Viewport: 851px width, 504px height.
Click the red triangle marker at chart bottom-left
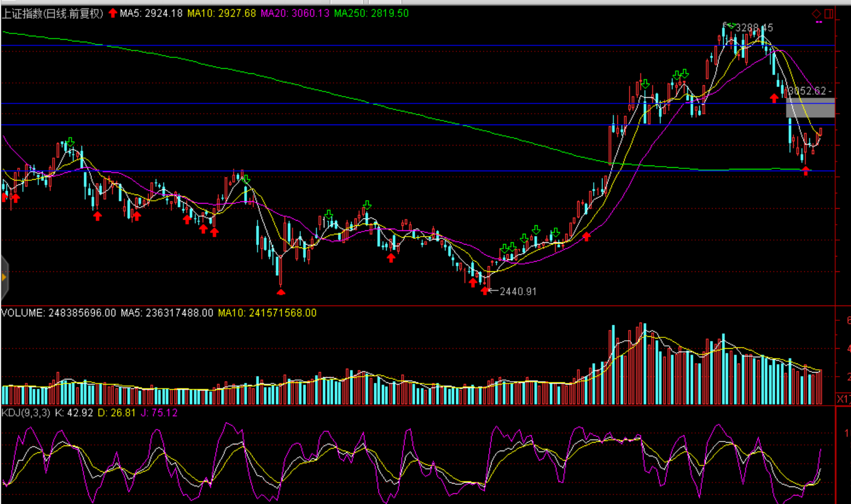coord(281,292)
